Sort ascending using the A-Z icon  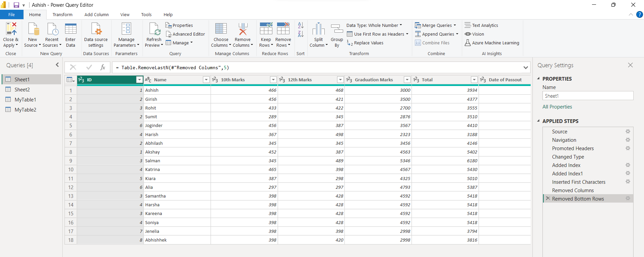click(x=301, y=25)
